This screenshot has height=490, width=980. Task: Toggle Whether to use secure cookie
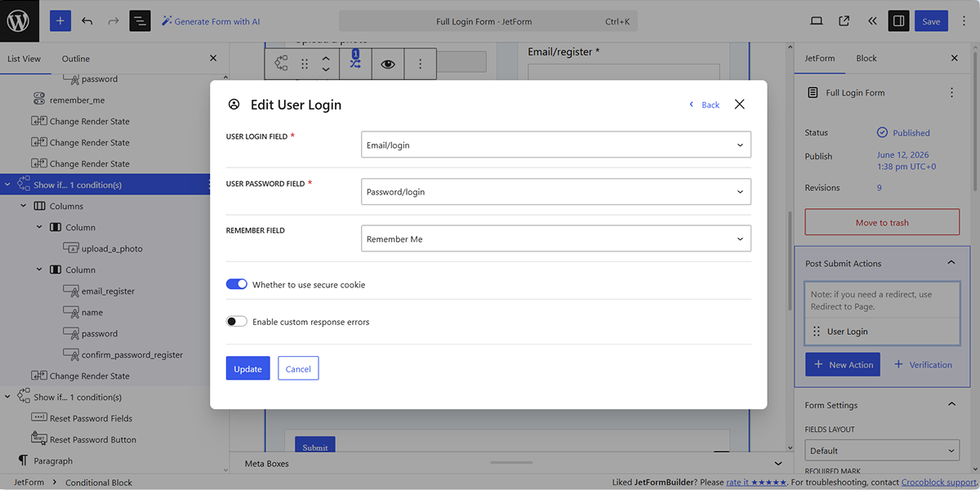(237, 284)
